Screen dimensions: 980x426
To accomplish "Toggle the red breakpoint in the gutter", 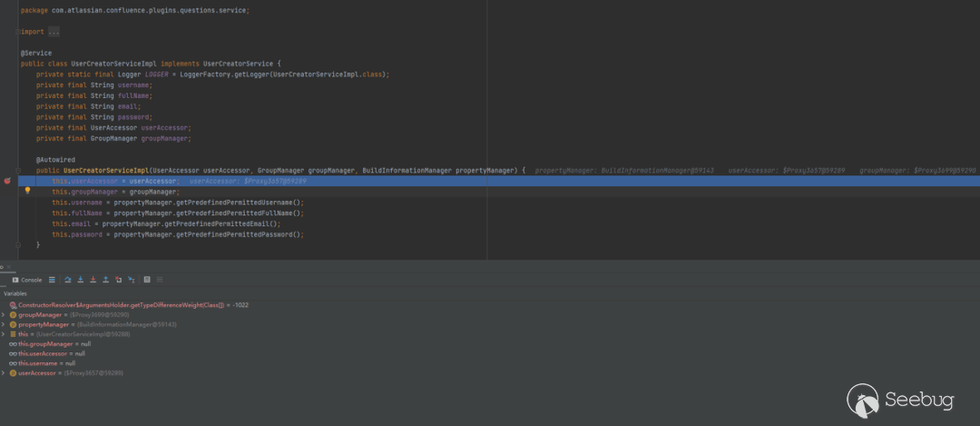I will (x=7, y=181).
